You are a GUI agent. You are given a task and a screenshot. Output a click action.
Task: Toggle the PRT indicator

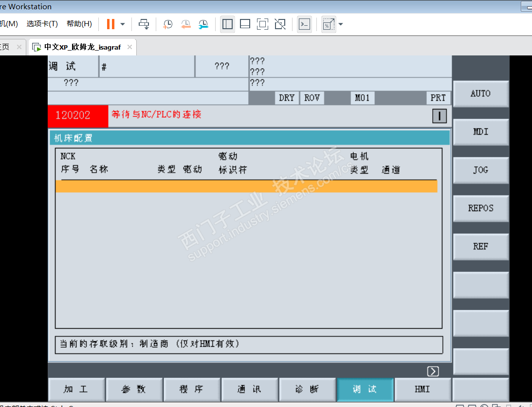coord(439,98)
